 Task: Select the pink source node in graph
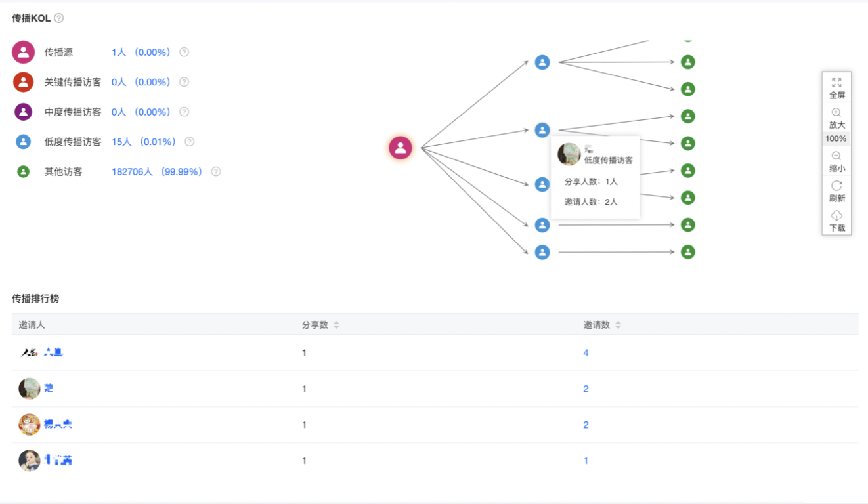click(x=401, y=148)
